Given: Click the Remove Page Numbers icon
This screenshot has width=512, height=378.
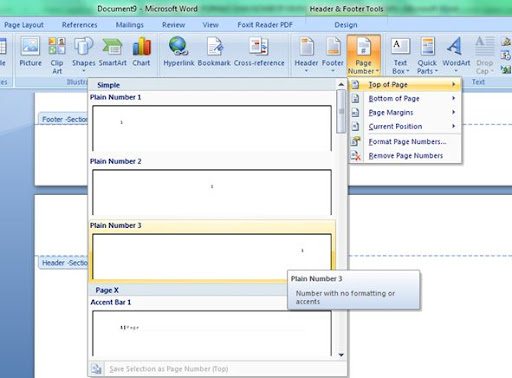Looking at the screenshot, I should 356,156.
